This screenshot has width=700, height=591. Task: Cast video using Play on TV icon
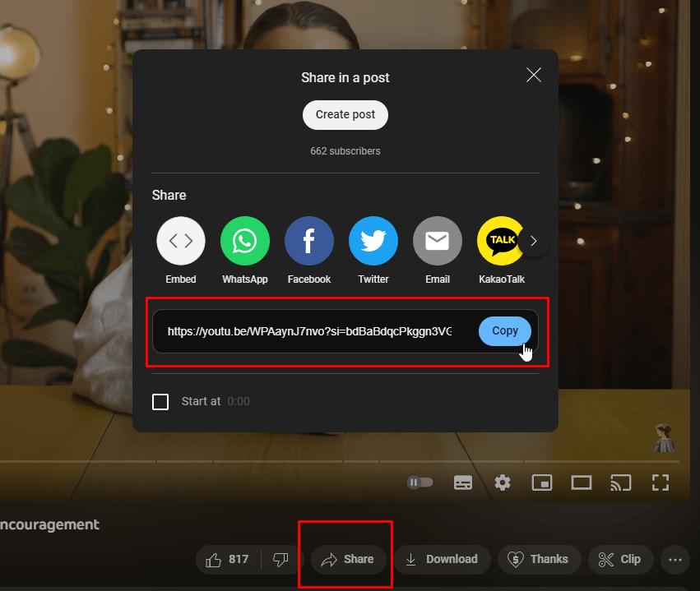(620, 482)
